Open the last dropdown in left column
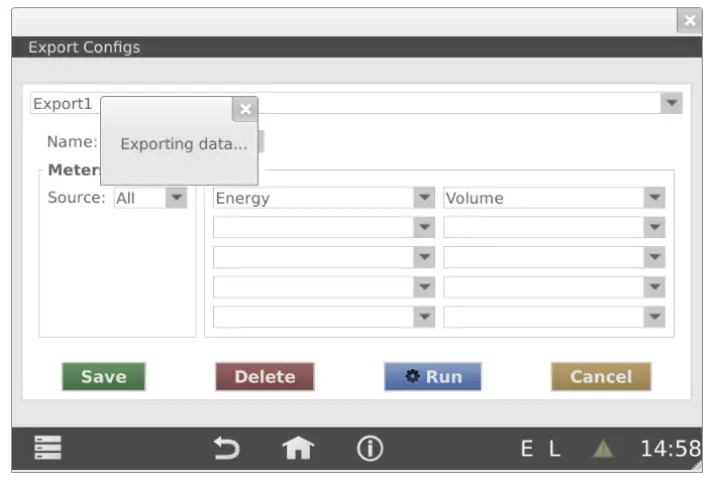This screenshot has width=711, height=484. 424,317
